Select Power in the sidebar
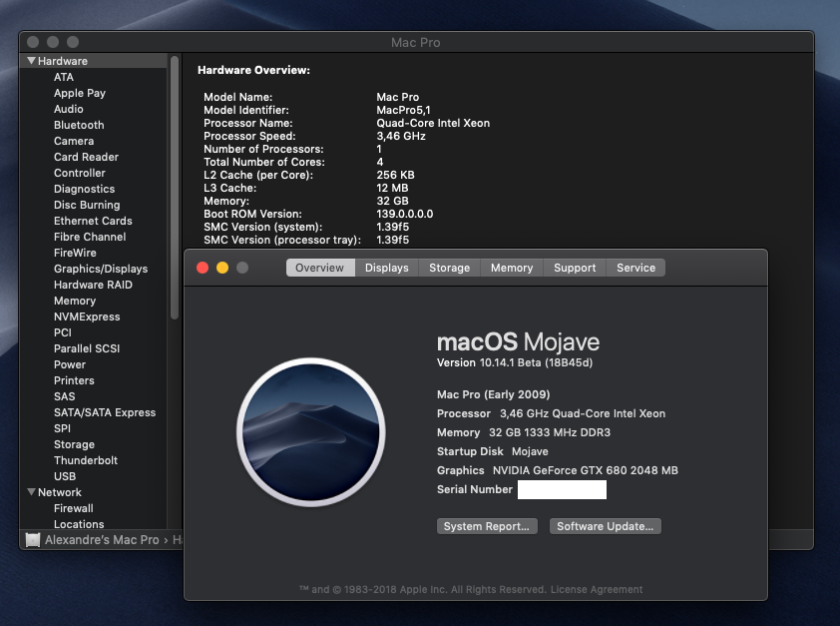 pyautogui.click(x=70, y=364)
